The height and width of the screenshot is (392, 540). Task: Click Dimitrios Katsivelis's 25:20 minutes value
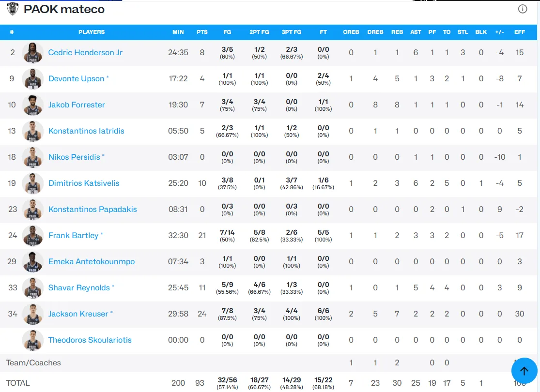178,183
